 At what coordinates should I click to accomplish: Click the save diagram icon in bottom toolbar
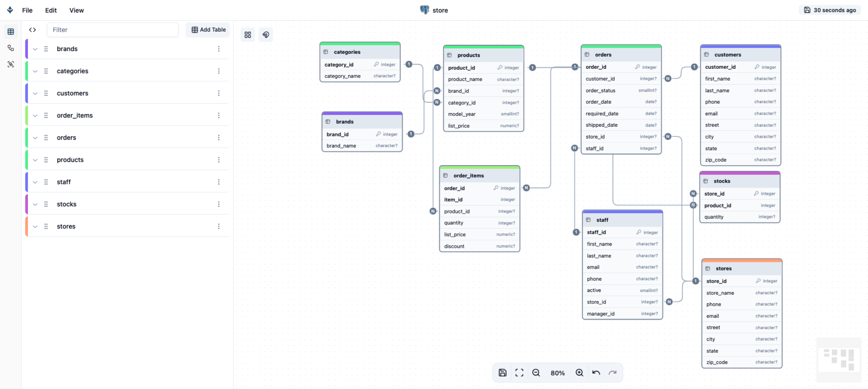(x=503, y=373)
